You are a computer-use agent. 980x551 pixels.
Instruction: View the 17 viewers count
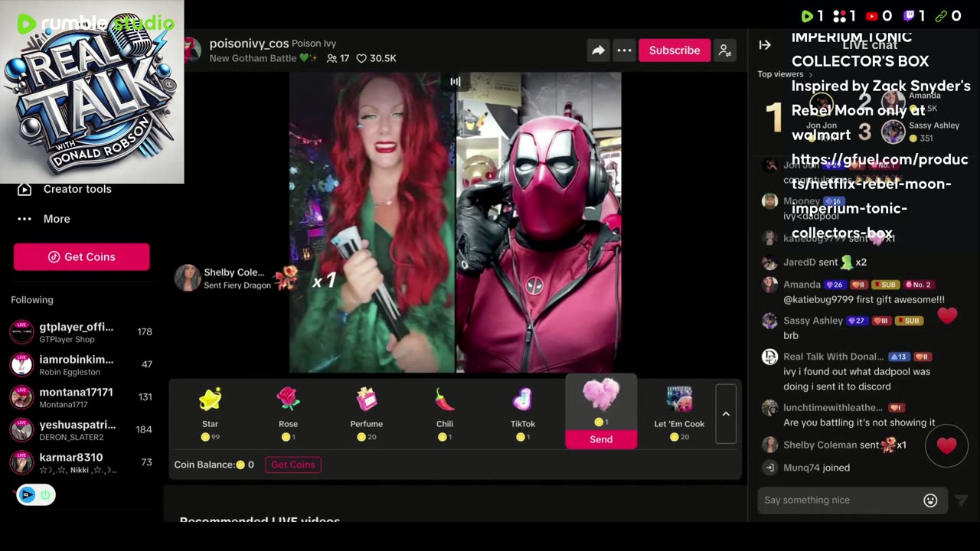[338, 58]
